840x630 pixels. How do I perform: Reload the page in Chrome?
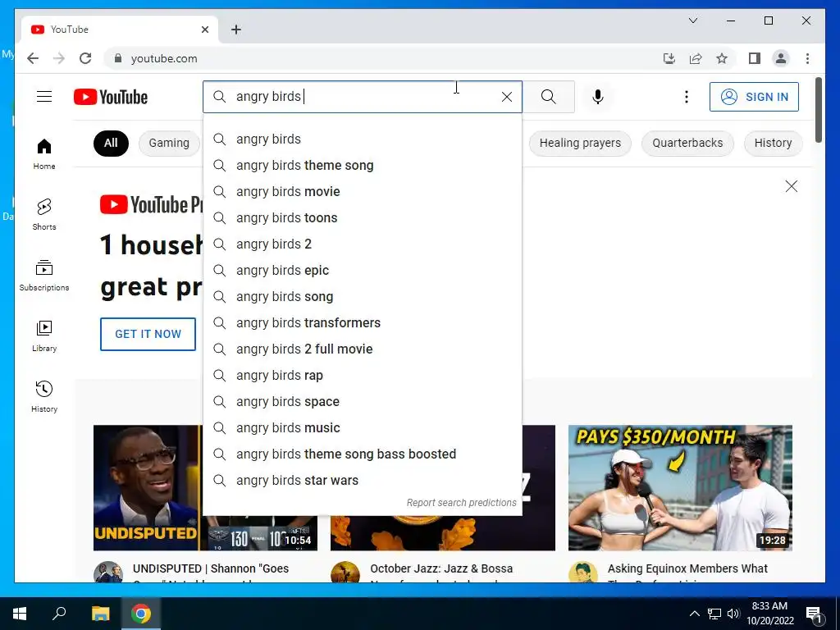(x=85, y=58)
